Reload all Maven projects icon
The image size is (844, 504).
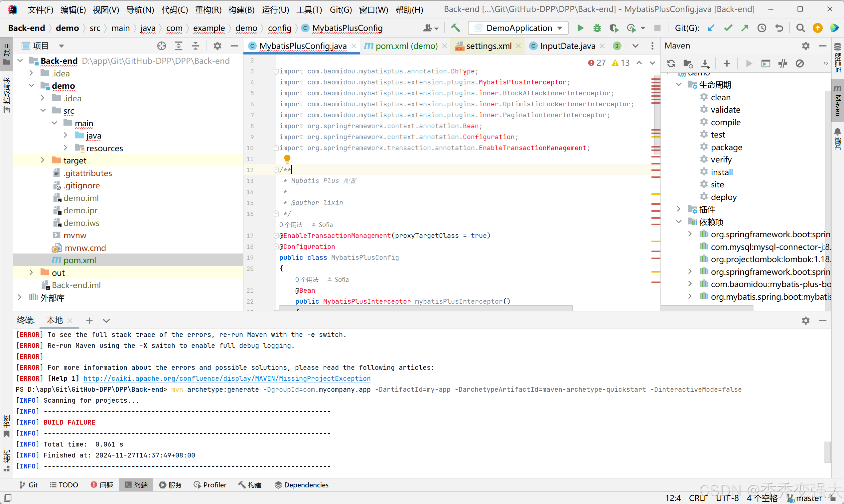[671, 63]
